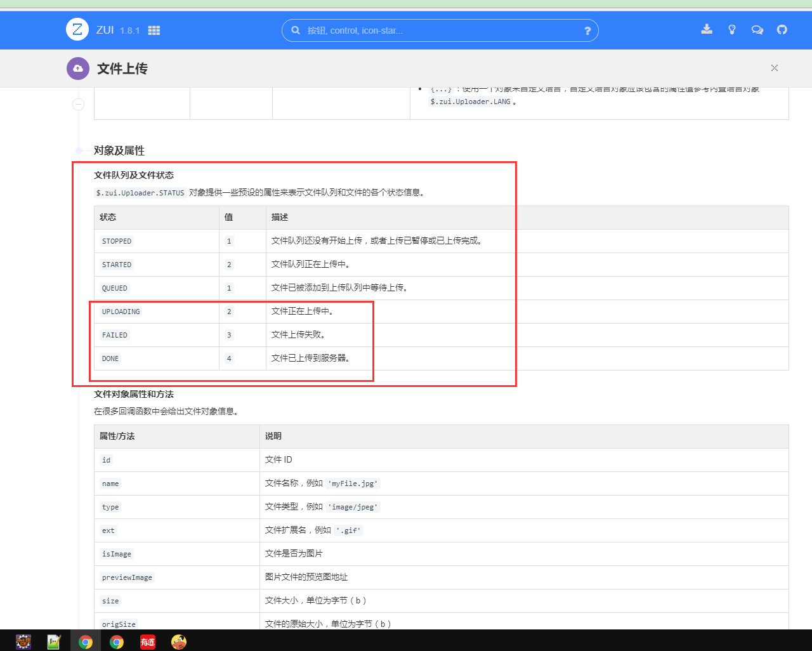Open the apps grid icon beside version number
812x651 pixels.
(154, 29)
